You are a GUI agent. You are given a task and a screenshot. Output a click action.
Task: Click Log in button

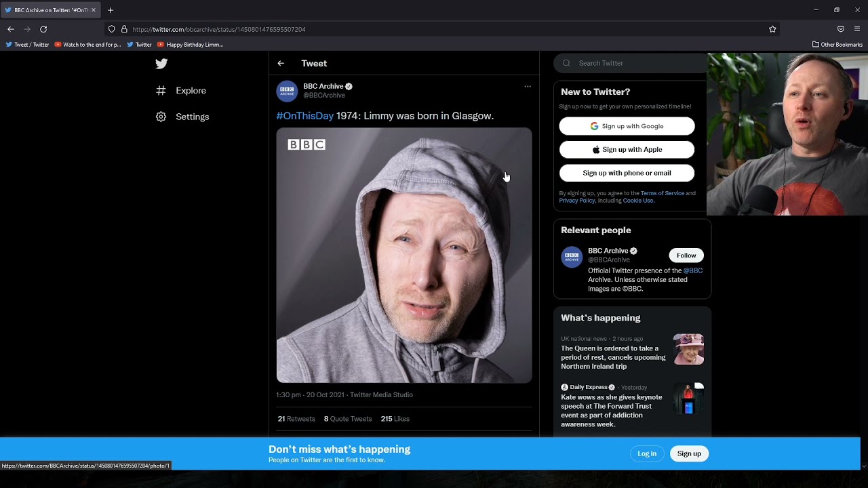pyautogui.click(x=647, y=453)
